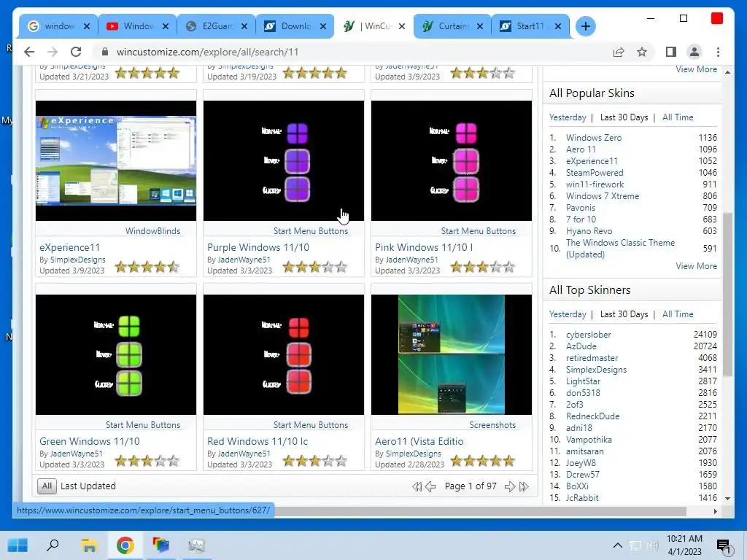Open a new browser tab
The height and width of the screenshot is (560, 747).
pos(586,26)
